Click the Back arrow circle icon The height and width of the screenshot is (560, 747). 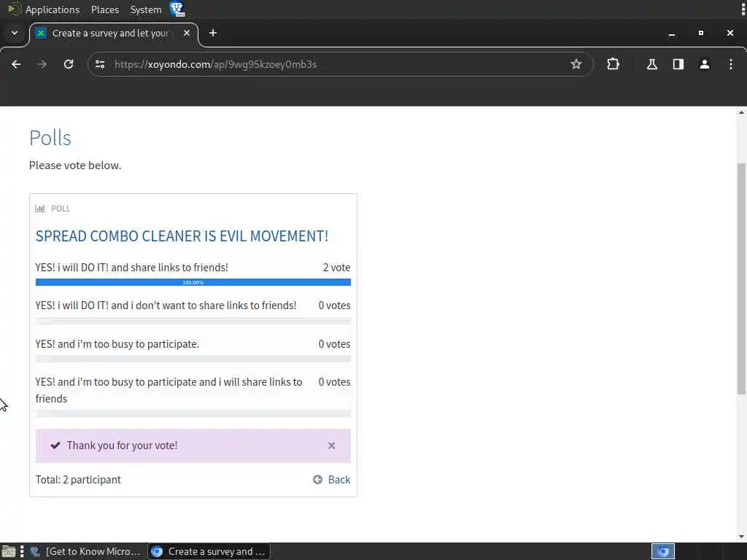(x=318, y=480)
